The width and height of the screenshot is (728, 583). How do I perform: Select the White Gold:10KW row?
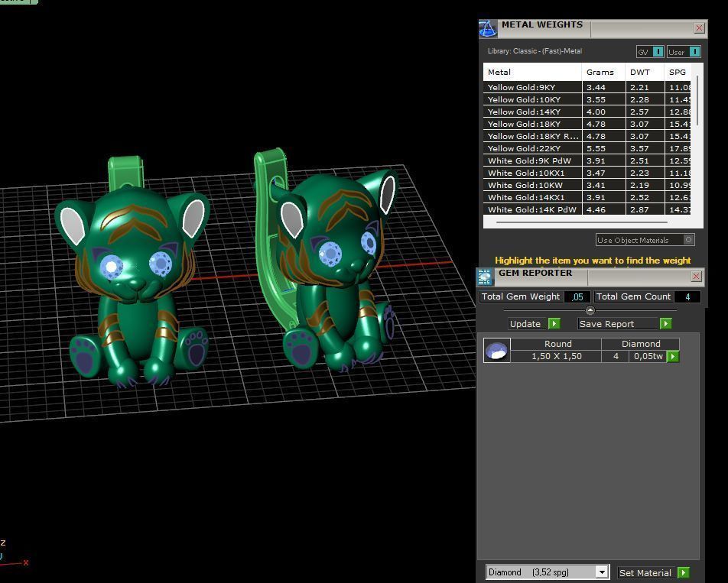click(587, 185)
